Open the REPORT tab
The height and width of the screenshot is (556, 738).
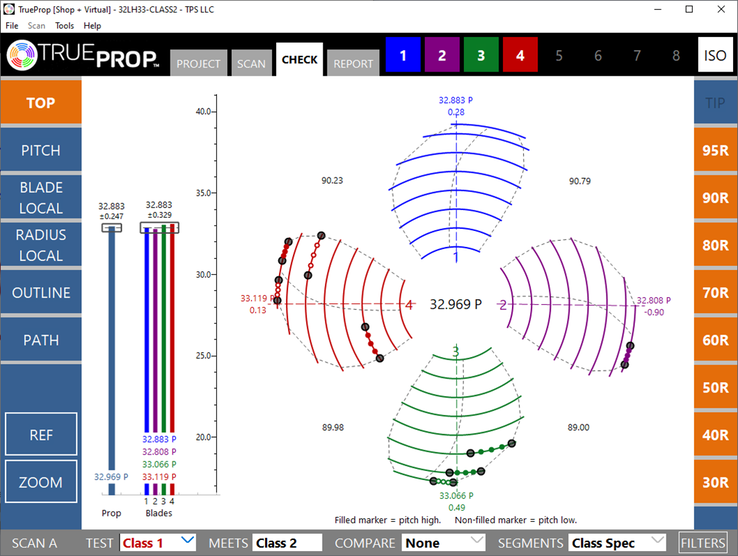click(x=353, y=63)
